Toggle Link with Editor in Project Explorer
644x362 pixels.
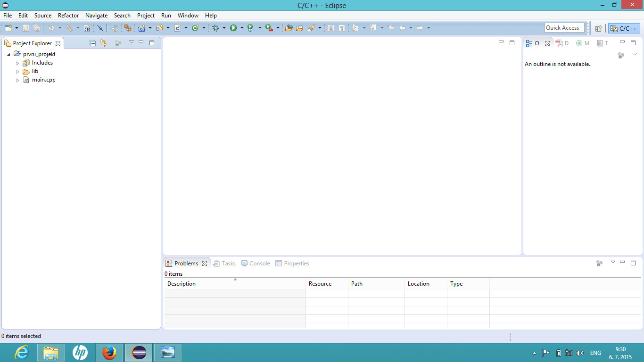[x=103, y=43]
